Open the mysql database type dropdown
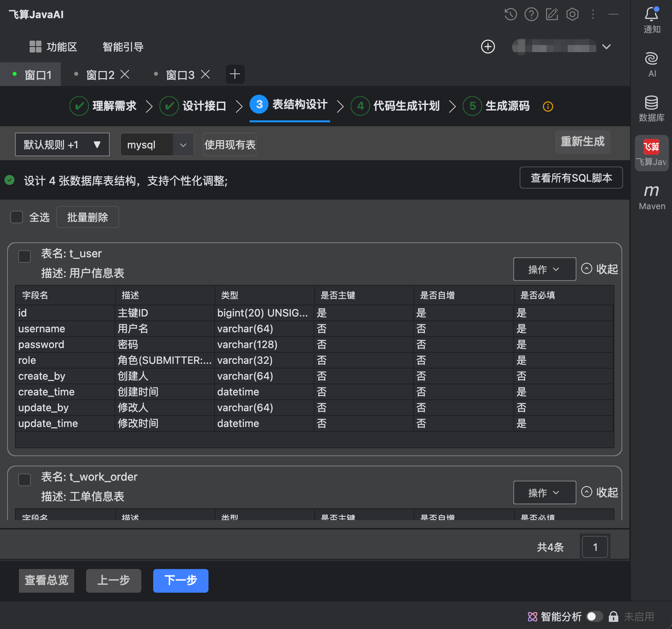Image resolution: width=672 pixels, height=629 pixels. pos(157,144)
